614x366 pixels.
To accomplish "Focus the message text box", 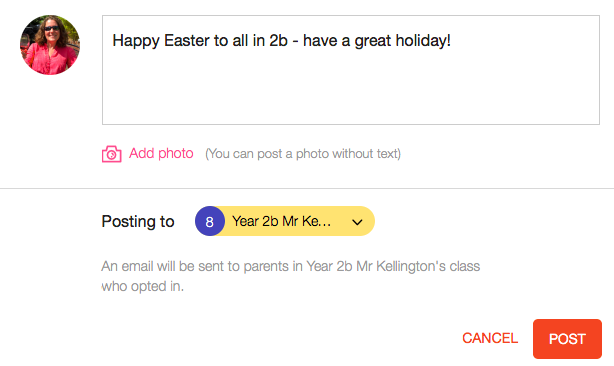I will pos(351,70).
